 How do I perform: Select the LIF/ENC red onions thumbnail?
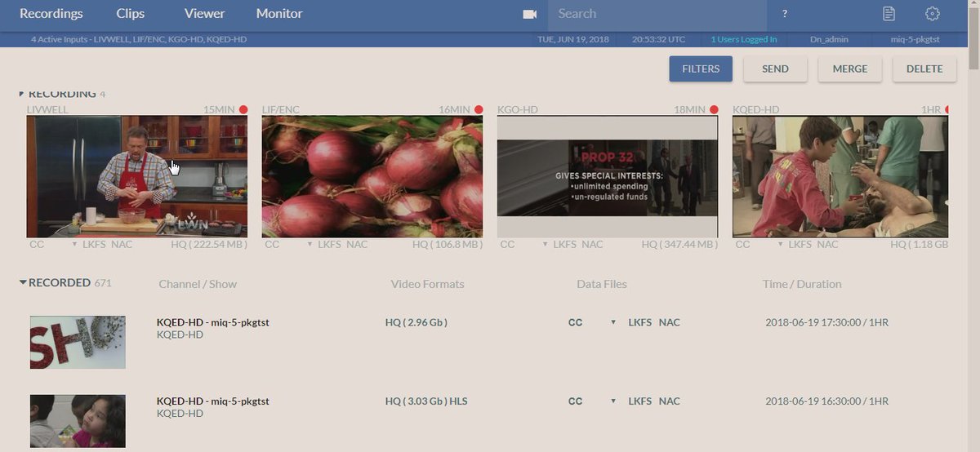pyautogui.click(x=372, y=176)
